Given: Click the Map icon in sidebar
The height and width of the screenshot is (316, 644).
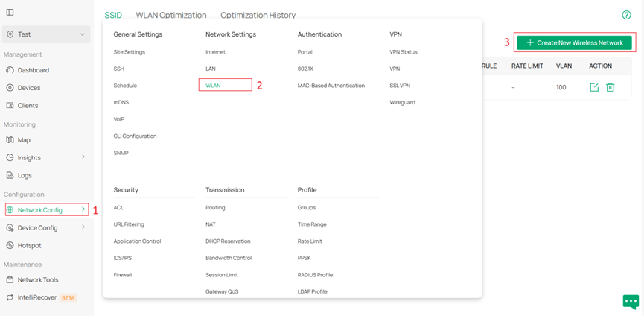Looking at the screenshot, I should pos(10,140).
